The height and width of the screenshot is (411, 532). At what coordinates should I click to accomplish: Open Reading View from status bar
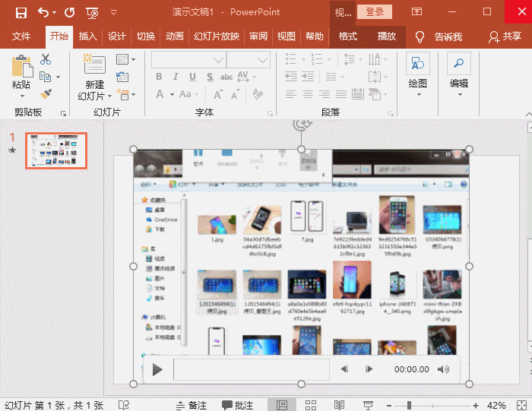point(339,405)
